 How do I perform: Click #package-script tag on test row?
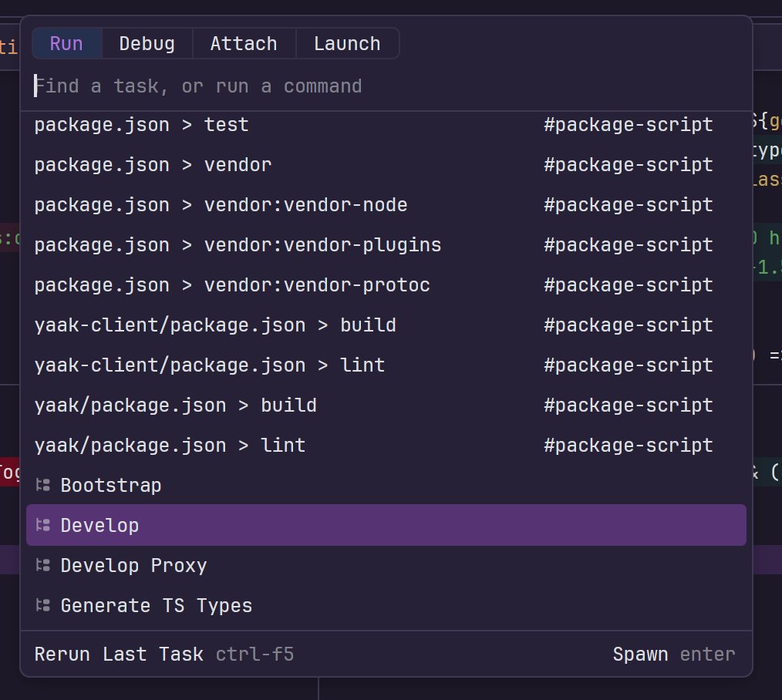point(629,125)
